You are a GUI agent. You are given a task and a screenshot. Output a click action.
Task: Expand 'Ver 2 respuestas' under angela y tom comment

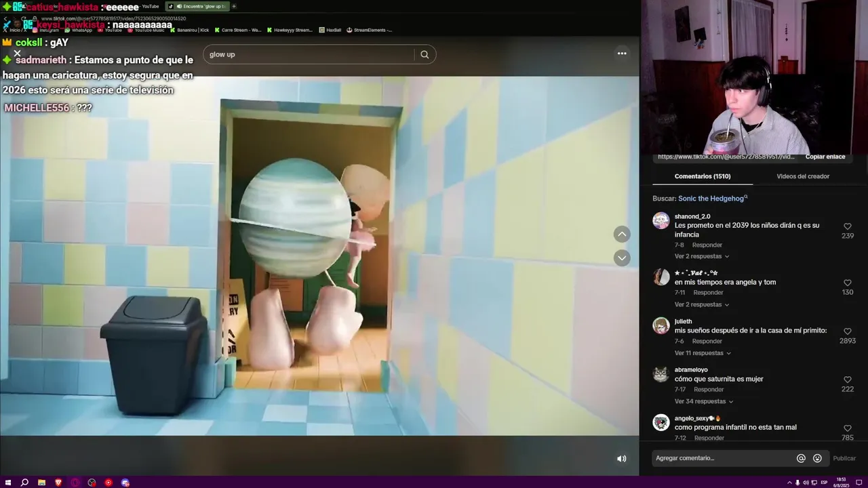click(x=702, y=304)
